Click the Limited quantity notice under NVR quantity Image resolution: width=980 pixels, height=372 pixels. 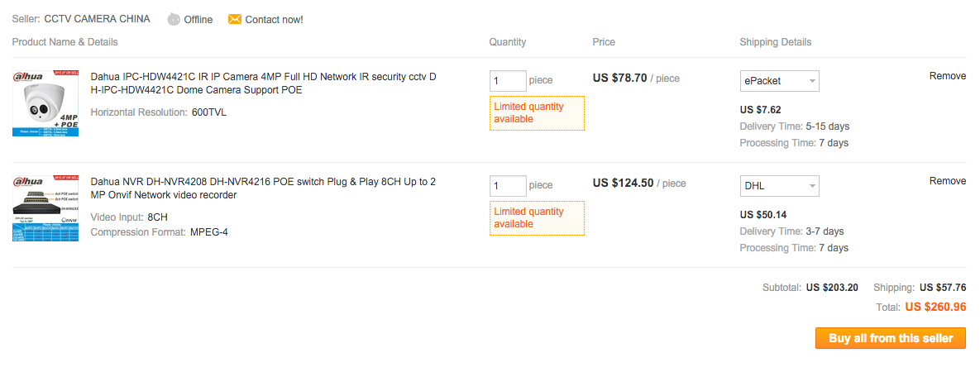coord(538,218)
